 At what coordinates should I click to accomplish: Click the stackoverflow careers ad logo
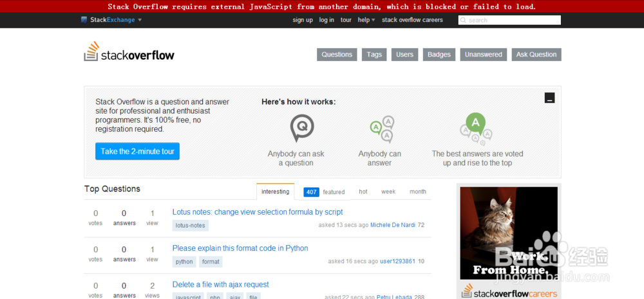pyautogui.click(x=509, y=291)
